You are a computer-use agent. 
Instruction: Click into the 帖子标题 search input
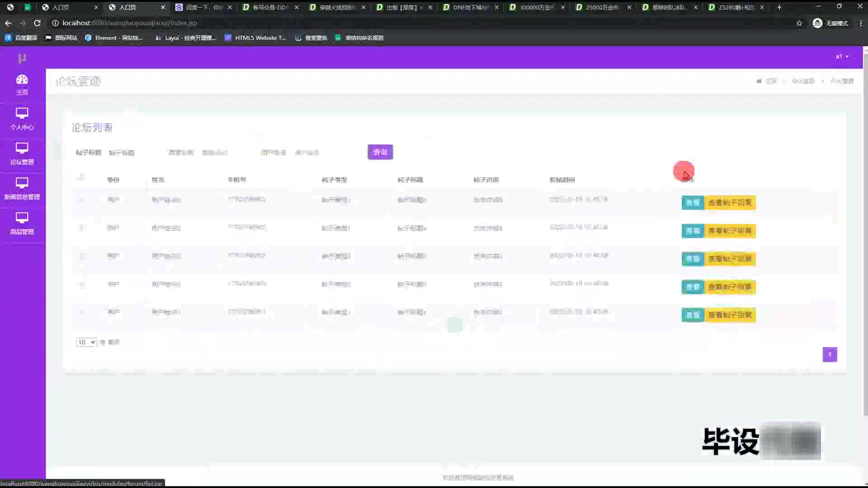(x=131, y=153)
